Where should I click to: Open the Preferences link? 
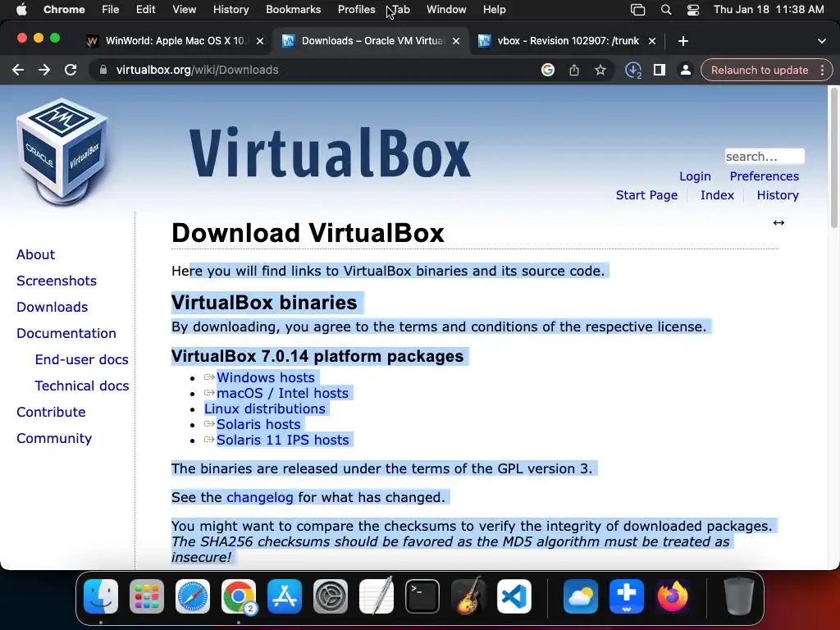pos(764,176)
